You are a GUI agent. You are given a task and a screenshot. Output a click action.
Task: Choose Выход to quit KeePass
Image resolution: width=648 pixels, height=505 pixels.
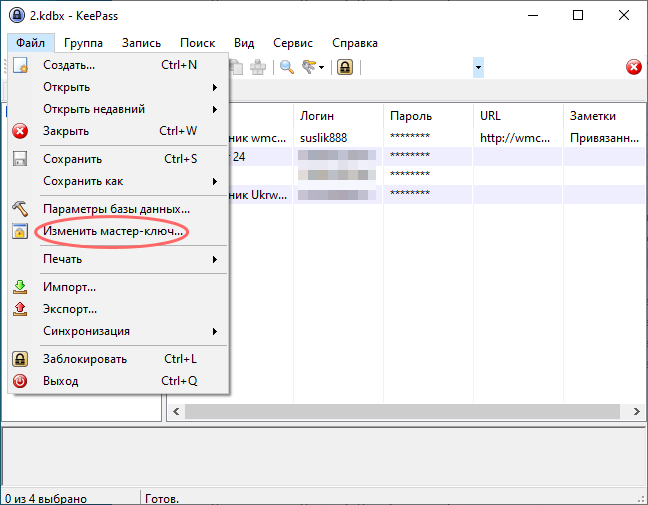click(x=118, y=381)
